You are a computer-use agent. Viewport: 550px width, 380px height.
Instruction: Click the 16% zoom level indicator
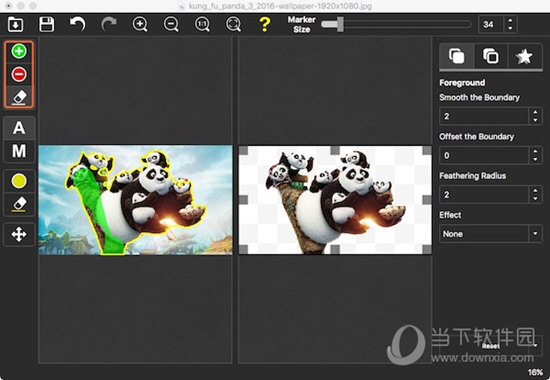click(535, 372)
